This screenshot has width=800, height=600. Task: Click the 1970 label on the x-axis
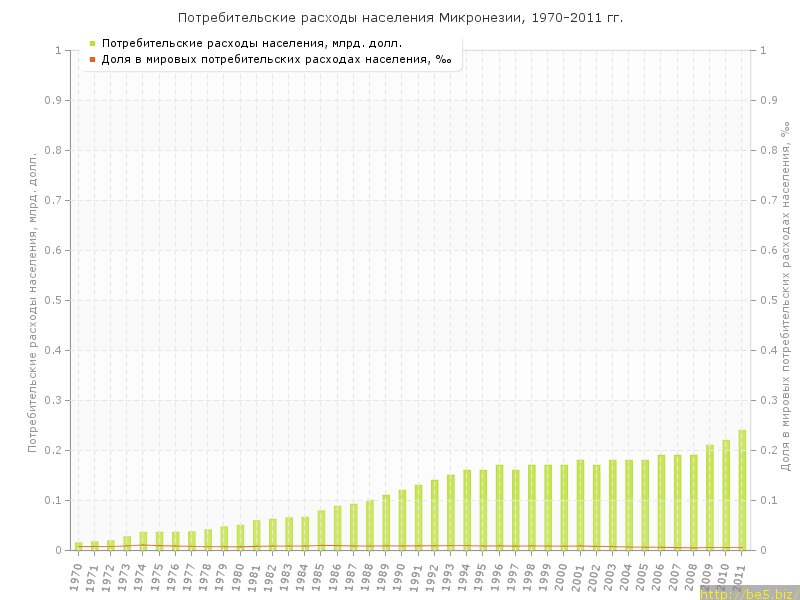[76, 576]
